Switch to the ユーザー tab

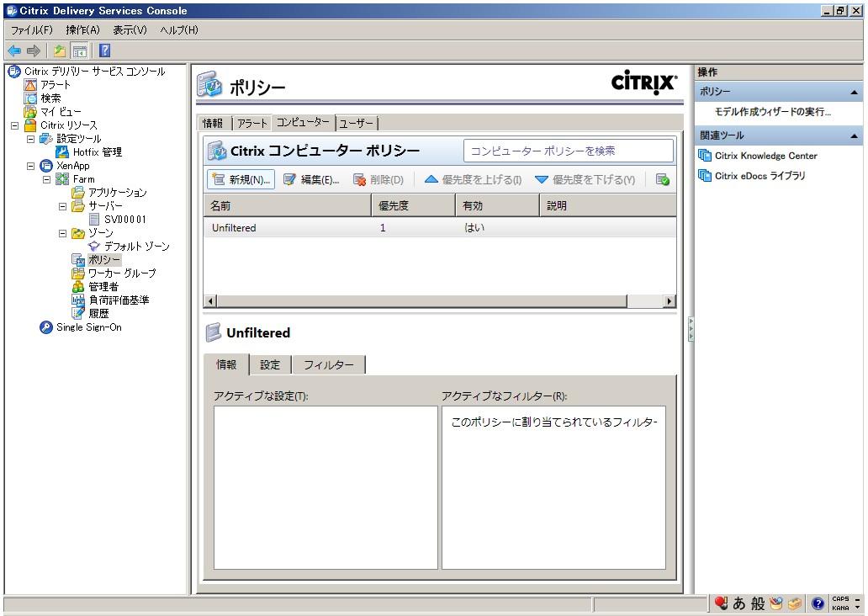tap(356, 124)
